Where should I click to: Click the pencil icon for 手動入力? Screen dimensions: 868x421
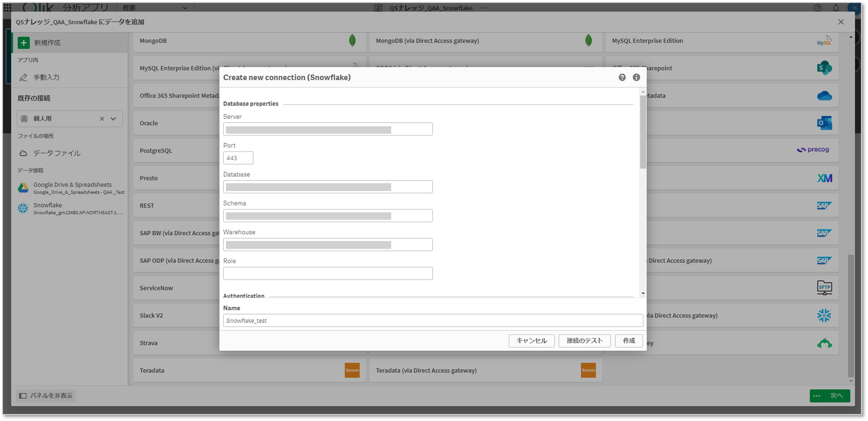pyautogui.click(x=23, y=77)
